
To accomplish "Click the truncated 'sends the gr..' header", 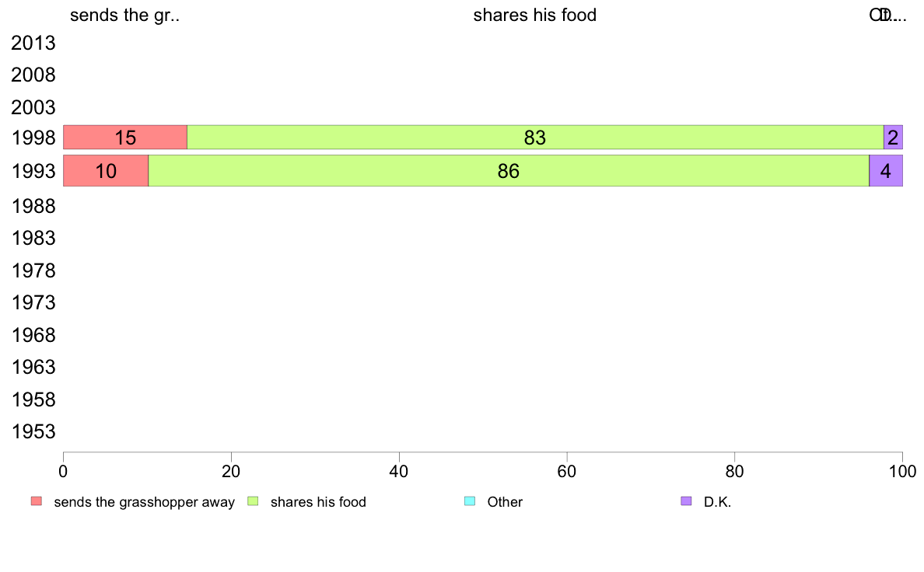I will pyautogui.click(x=124, y=15).
